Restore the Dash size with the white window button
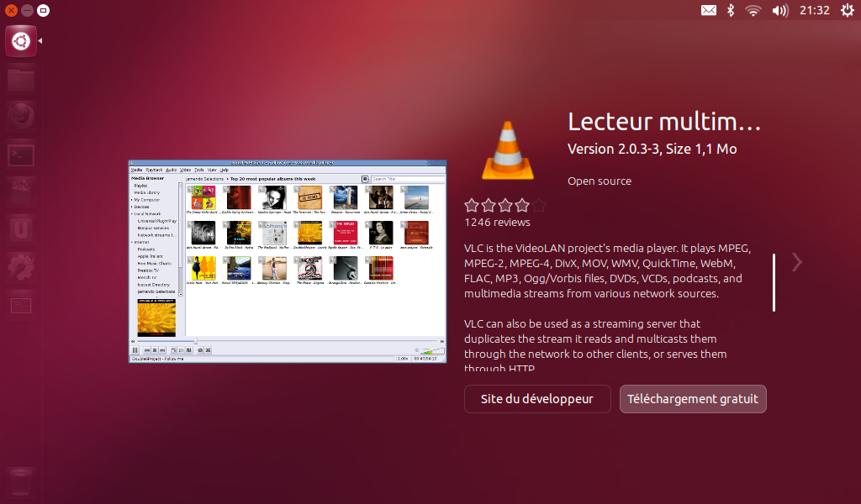The height and width of the screenshot is (504, 861). click(43, 10)
